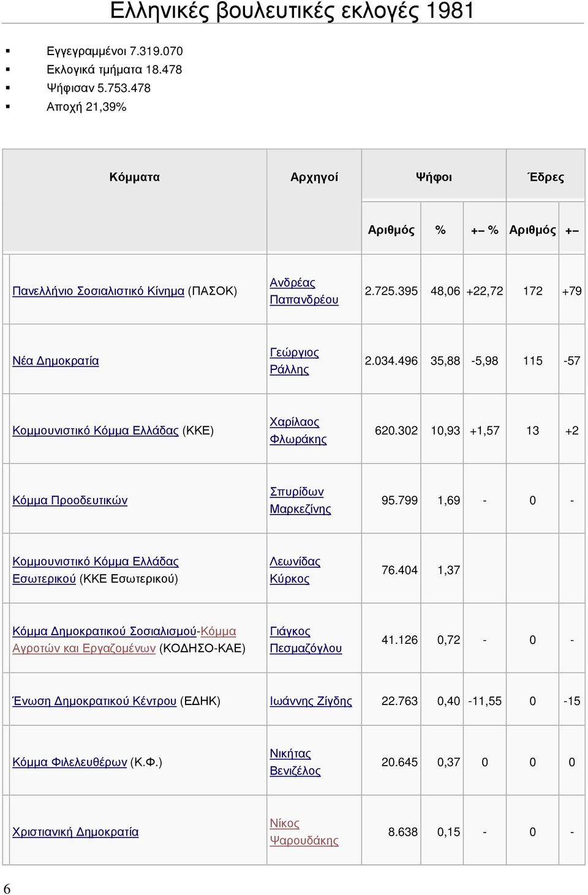Select the seat change -15
Screen dimensions: 588x895
(572, 701)
